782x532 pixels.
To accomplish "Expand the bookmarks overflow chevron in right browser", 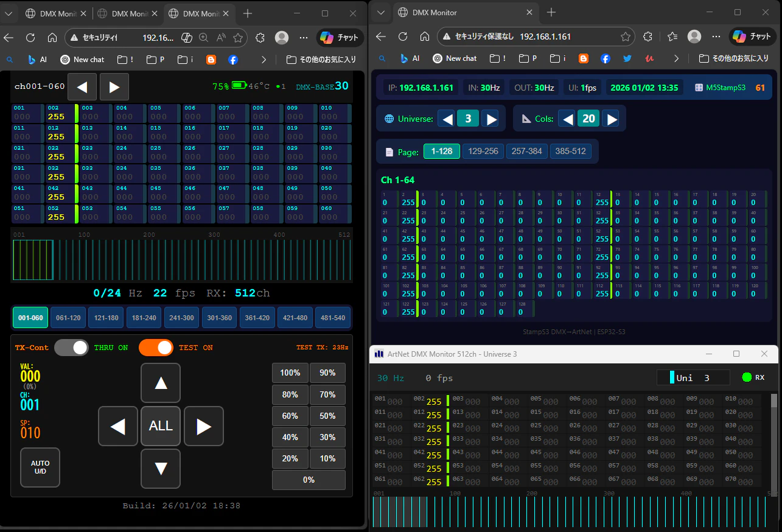I will [x=676, y=58].
